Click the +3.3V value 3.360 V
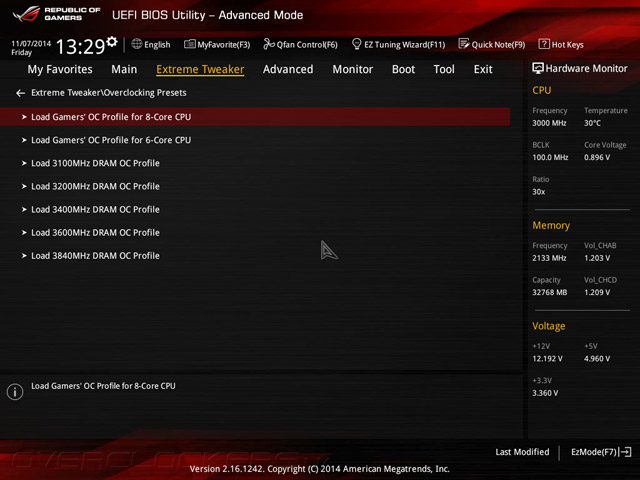Screen dimensions: 640x480 click(x=545, y=393)
